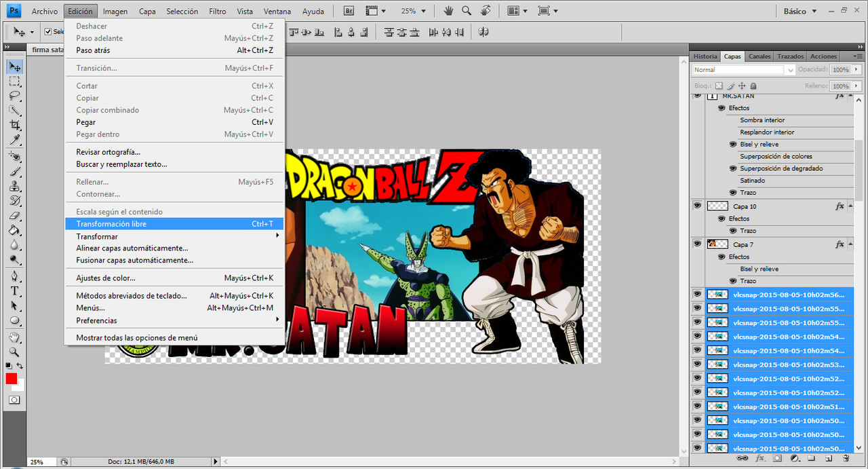Select the Hand tool in left toolbox

tap(15, 337)
